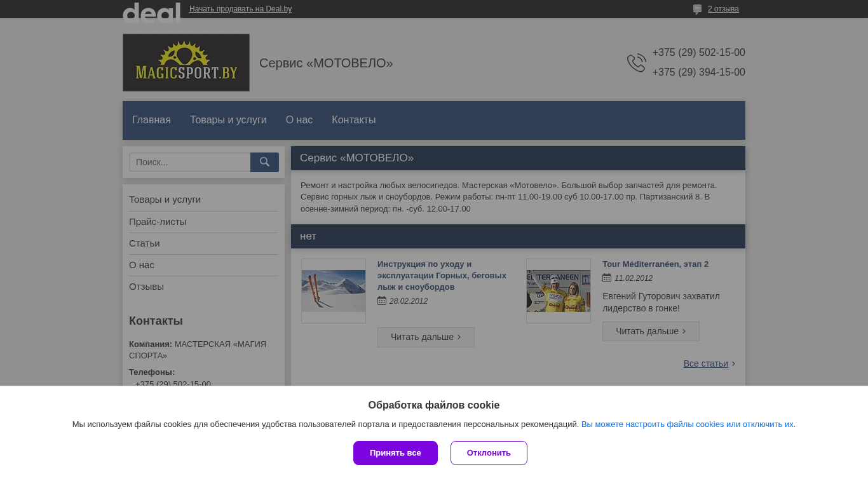Open О нас in navigation bar
868x488 pixels.
point(299,120)
